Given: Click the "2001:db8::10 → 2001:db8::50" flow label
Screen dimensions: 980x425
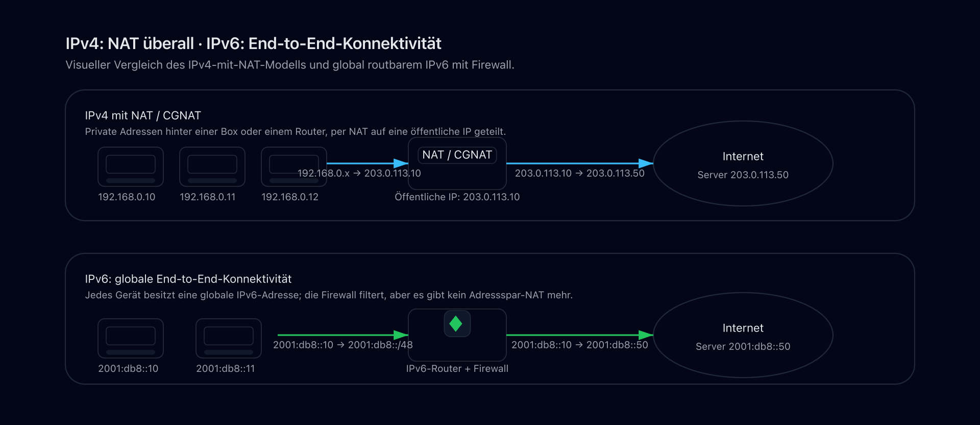Looking at the screenshot, I should (579, 345).
